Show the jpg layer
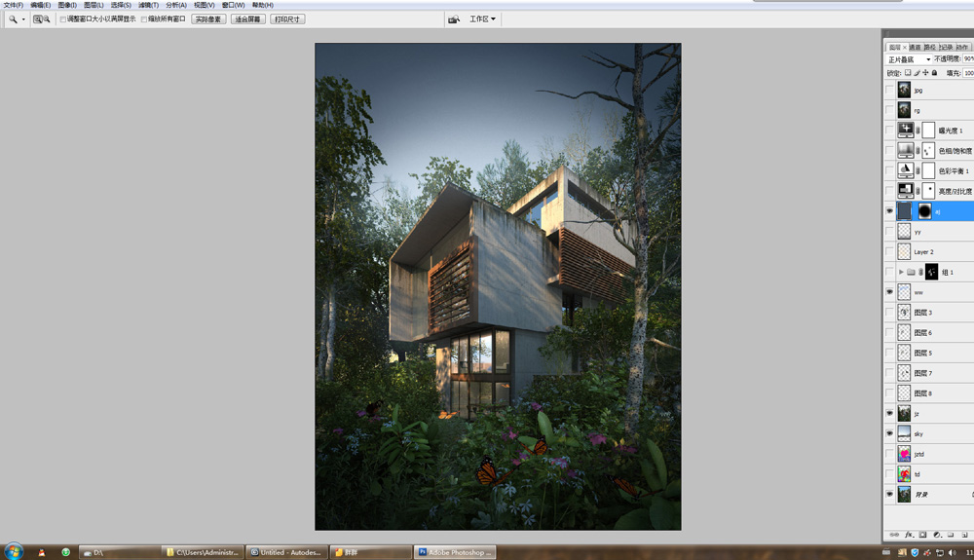The image size is (974, 560). (x=889, y=91)
